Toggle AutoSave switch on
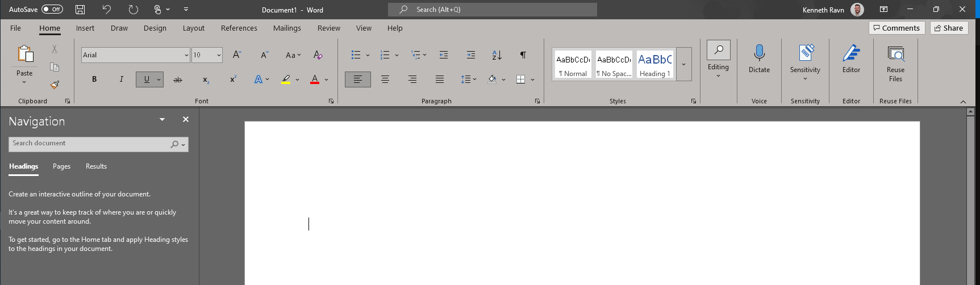980x285 pixels. tap(52, 10)
